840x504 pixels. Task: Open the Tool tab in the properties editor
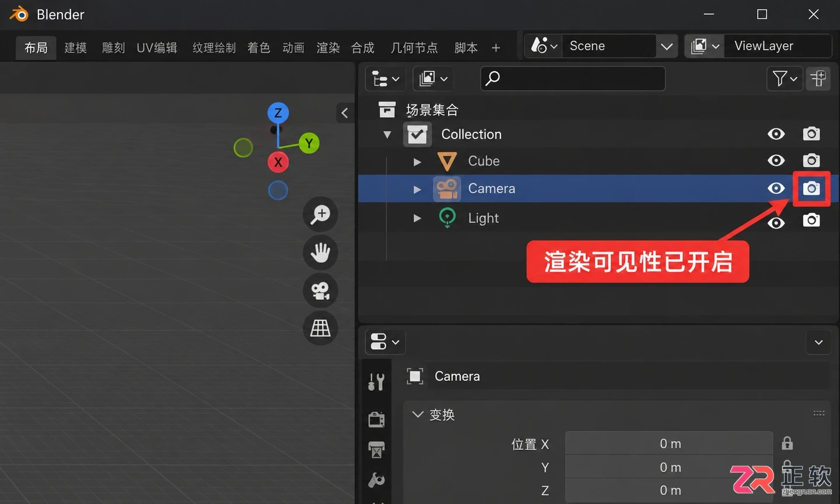(x=376, y=382)
